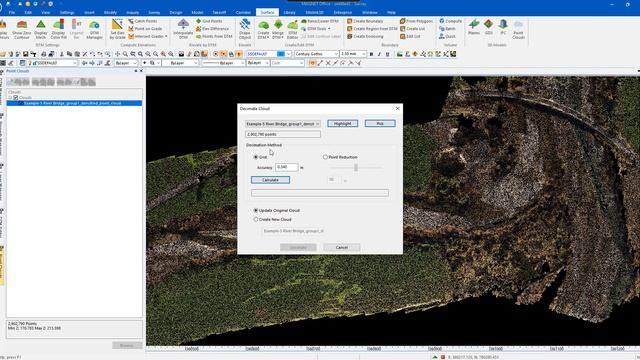The width and height of the screenshot is (640, 360).
Task: Select the Point on Grade tool
Action: point(145,29)
